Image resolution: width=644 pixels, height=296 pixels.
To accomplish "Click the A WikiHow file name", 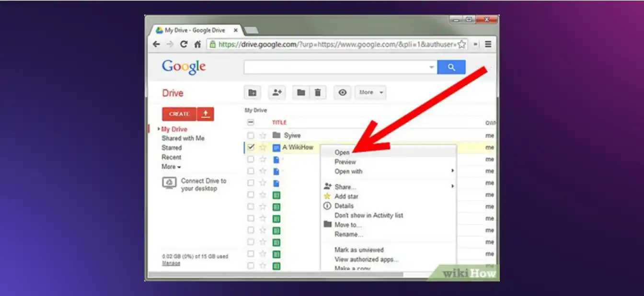I will click(x=298, y=148).
